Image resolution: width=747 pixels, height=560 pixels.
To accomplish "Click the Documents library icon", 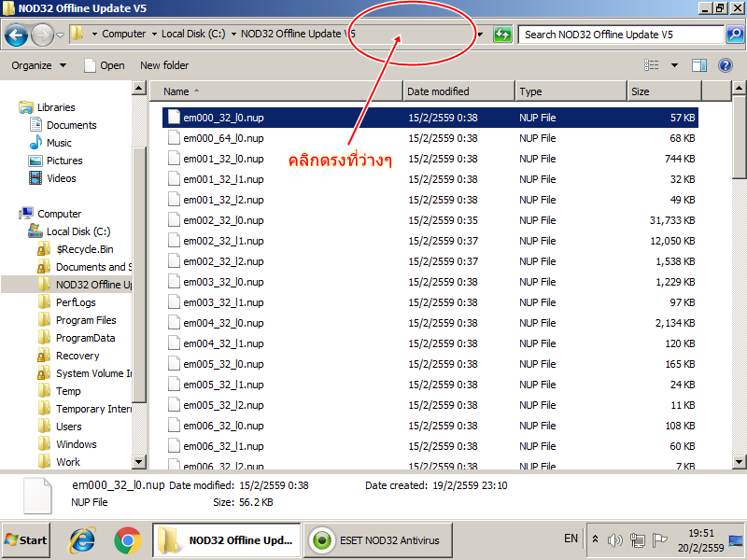I will (x=35, y=125).
